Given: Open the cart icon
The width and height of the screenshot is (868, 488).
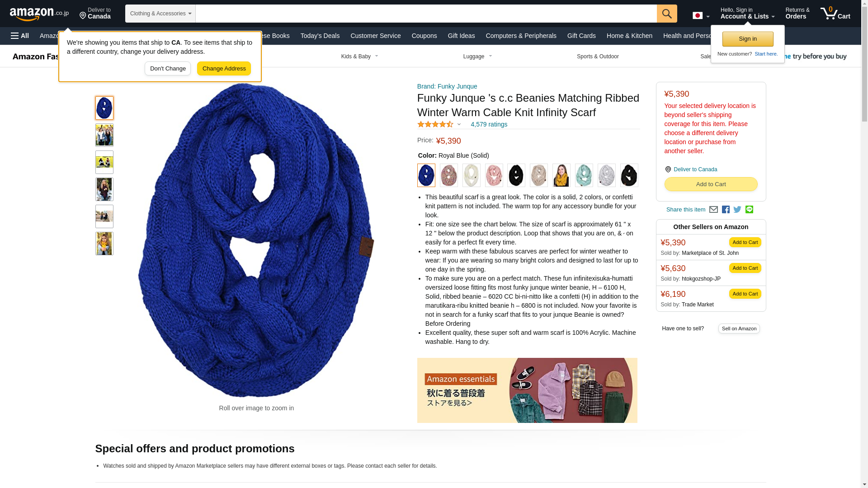Looking at the screenshot, I should (x=835, y=14).
